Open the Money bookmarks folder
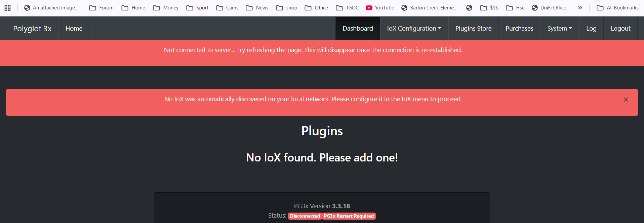Screen dimensions: 644x223 pyautogui.click(x=166, y=8)
